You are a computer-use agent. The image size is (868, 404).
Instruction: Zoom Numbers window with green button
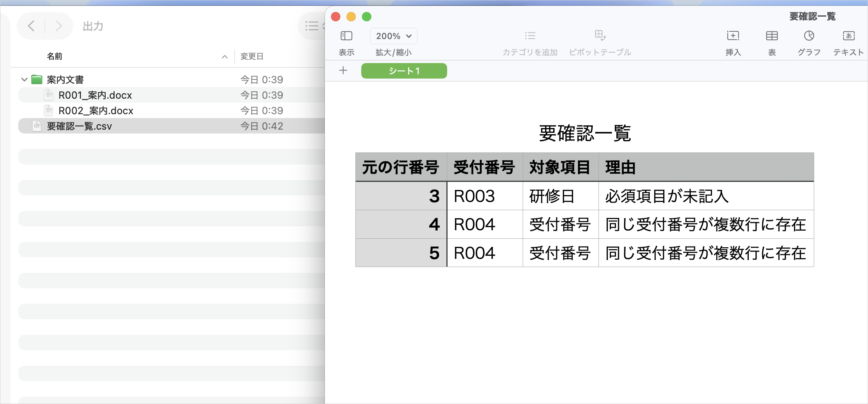[367, 17]
